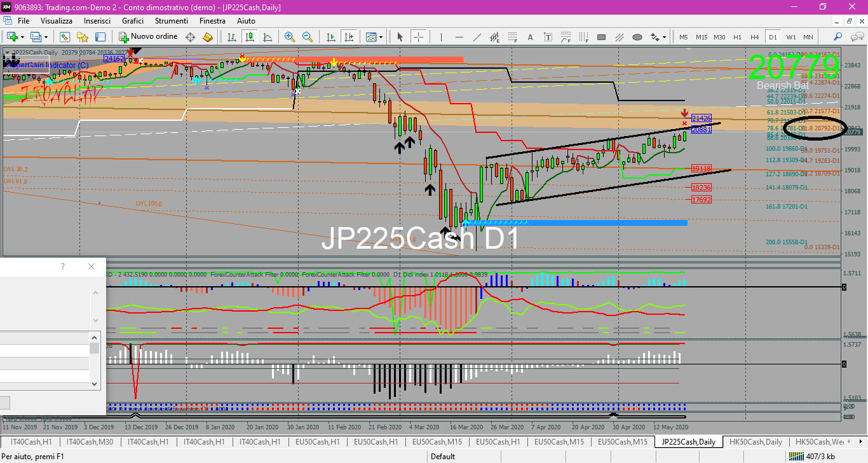Select the JP225Cash,Daily chart tab

pyautogui.click(x=688, y=441)
